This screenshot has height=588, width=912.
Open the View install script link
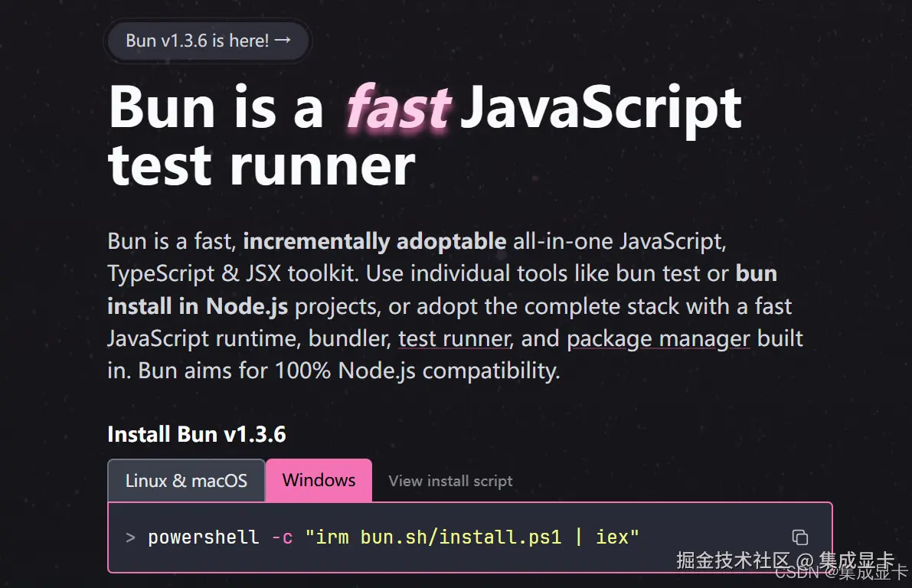[x=450, y=481]
